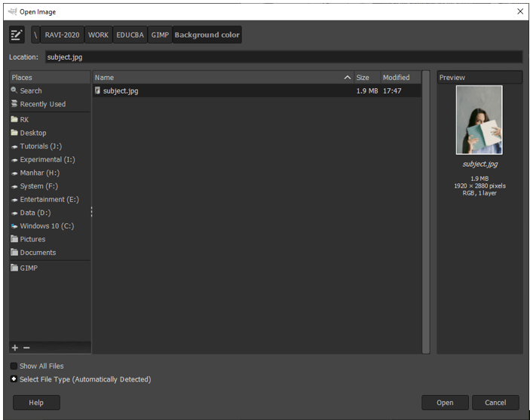Image resolution: width=530 pixels, height=420 pixels.
Task: Click the subject.jpg preview thumbnail
Action: [x=479, y=120]
